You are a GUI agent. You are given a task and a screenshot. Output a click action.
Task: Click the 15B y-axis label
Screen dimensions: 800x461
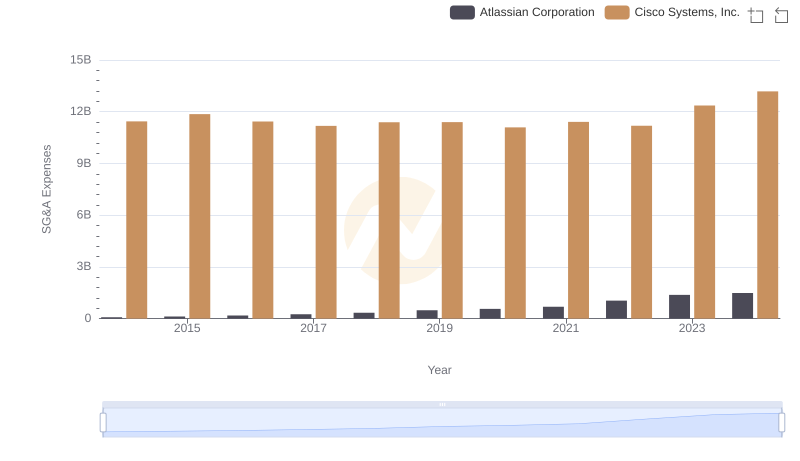(x=81, y=60)
